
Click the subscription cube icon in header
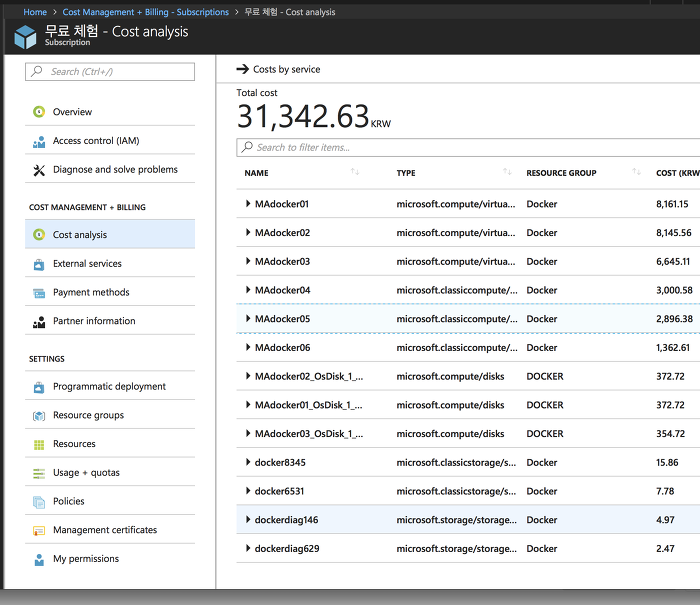(25, 37)
